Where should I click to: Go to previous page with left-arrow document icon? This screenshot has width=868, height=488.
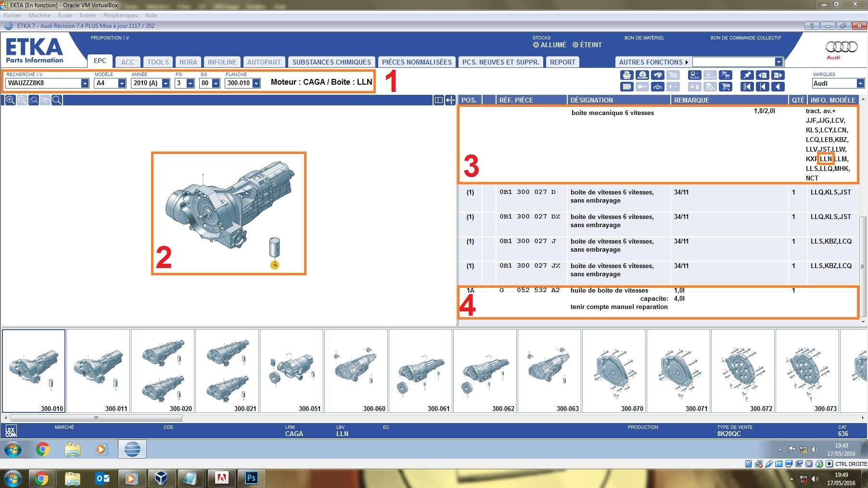pos(762,75)
